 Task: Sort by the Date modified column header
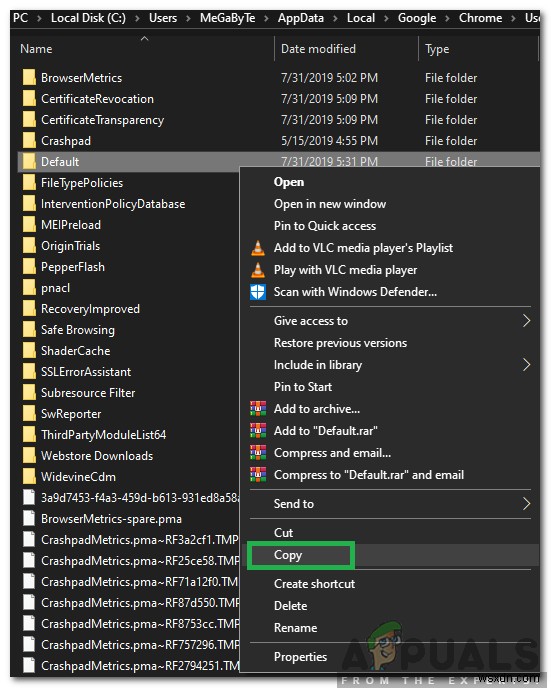coord(318,49)
